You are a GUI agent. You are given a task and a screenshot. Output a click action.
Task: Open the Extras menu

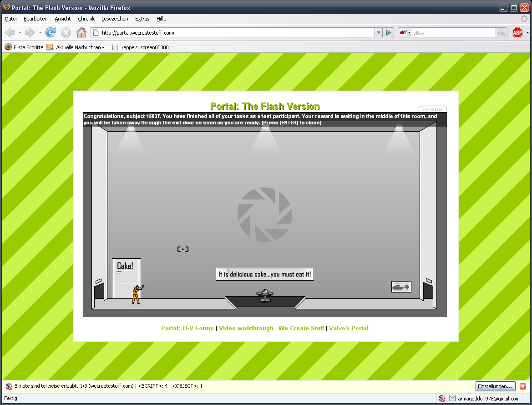point(142,19)
